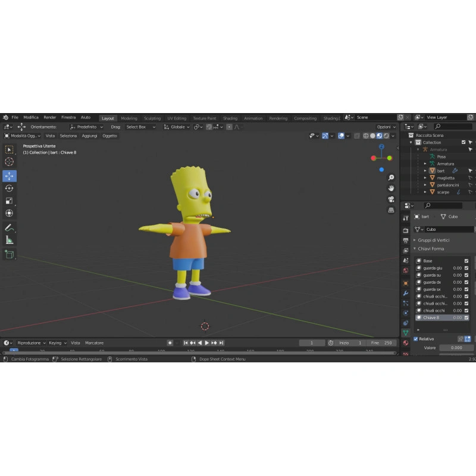Open the Seleziona menu in viewport header
This screenshot has height=476, width=476.
68,136
